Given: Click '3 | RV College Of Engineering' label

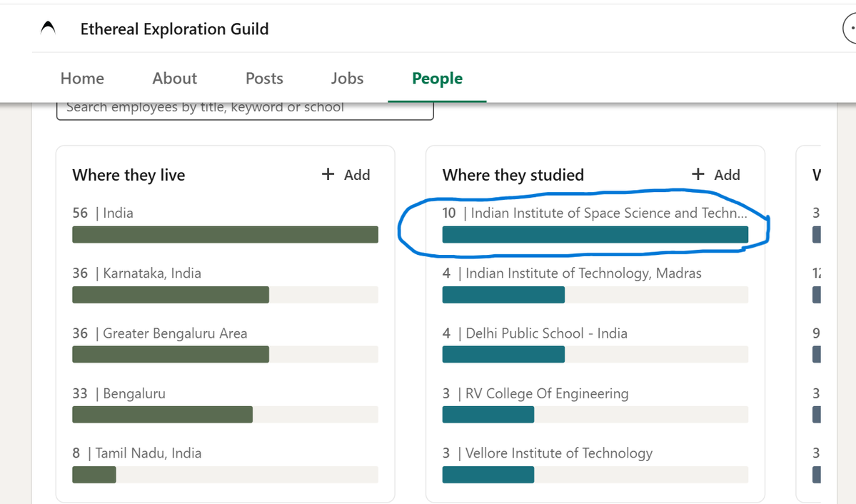Looking at the screenshot, I should coord(535,393).
